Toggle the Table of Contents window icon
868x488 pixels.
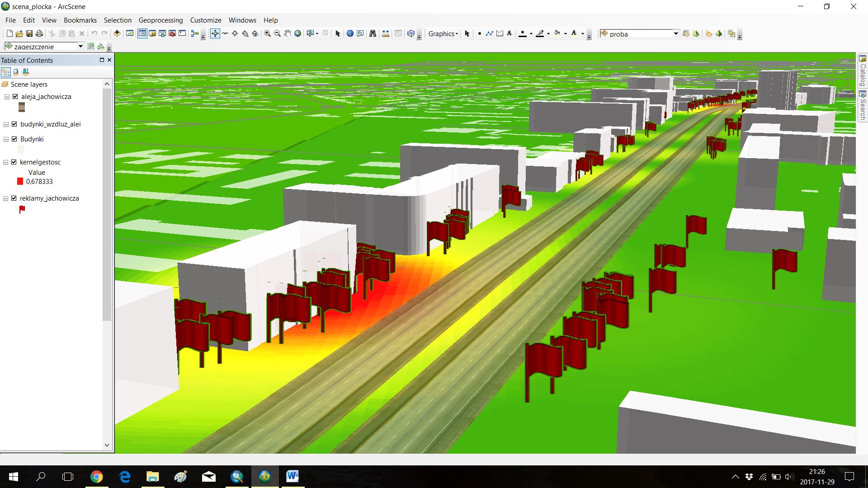pyautogui.click(x=142, y=33)
